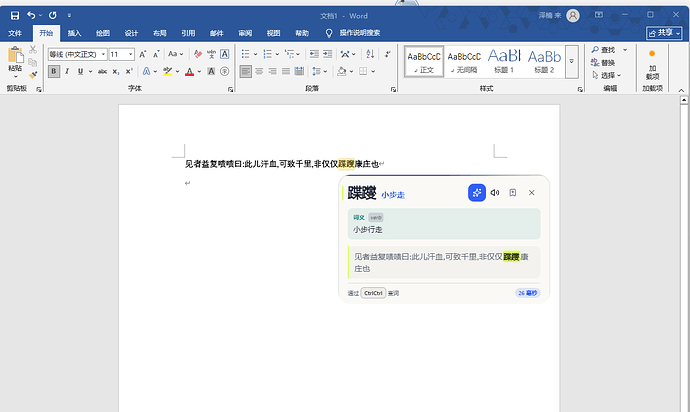The image size is (690, 412).
Task: Switch to the 布局 ribbon tab
Action: (160, 33)
